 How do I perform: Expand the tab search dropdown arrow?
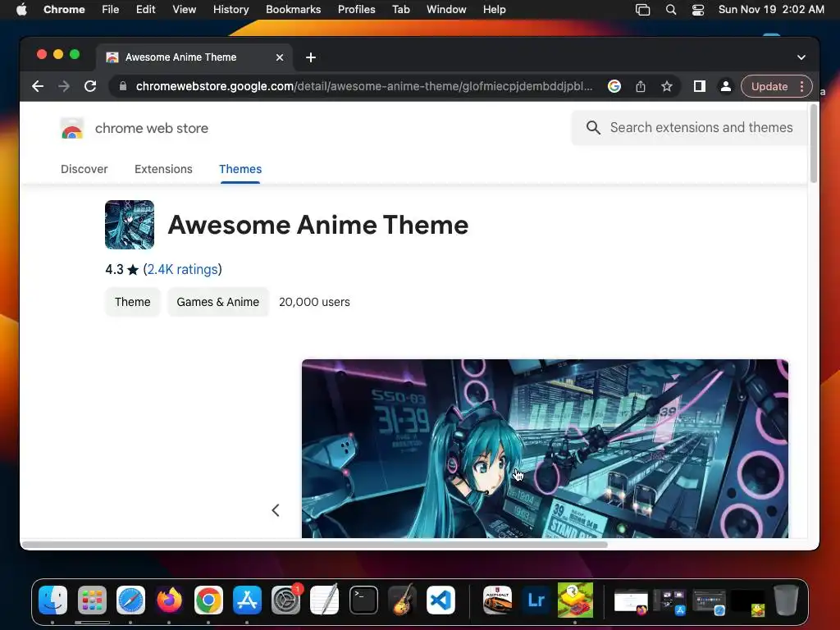tap(801, 57)
